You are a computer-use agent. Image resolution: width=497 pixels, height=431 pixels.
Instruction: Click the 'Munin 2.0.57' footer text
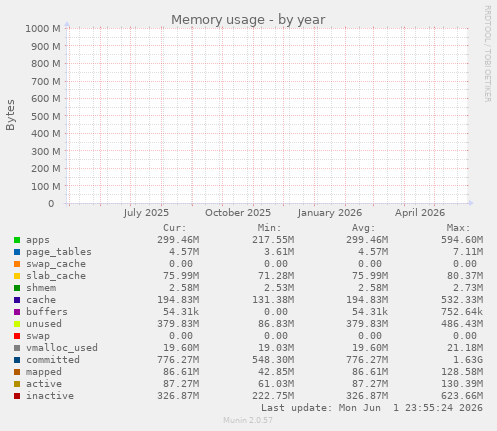[248, 420]
